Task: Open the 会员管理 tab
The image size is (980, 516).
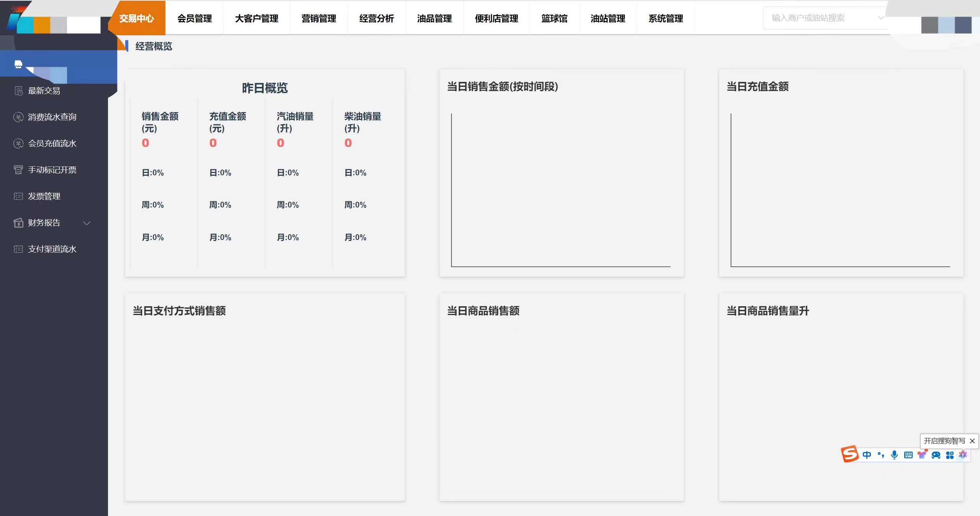Action: 195,18
